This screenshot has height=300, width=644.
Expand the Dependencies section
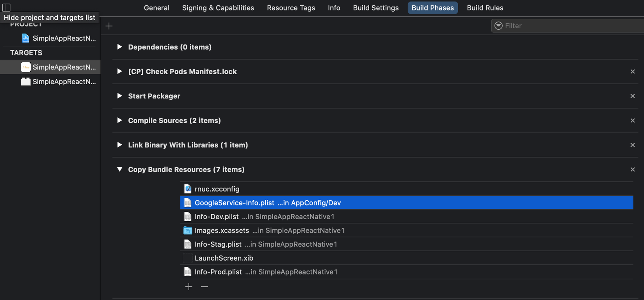[119, 47]
